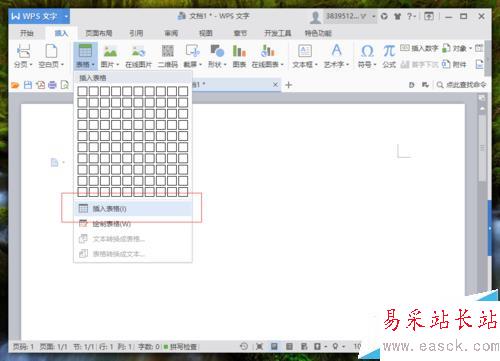Click the open folder quick-access icon
Viewport: 500px width, 361px height.
(15, 85)
